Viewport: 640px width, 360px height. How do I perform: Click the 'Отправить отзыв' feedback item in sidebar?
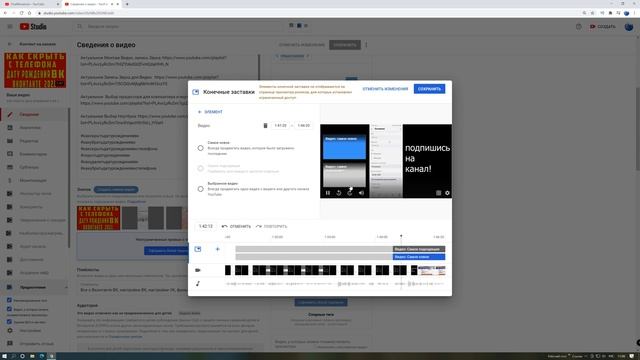[36, 343]
